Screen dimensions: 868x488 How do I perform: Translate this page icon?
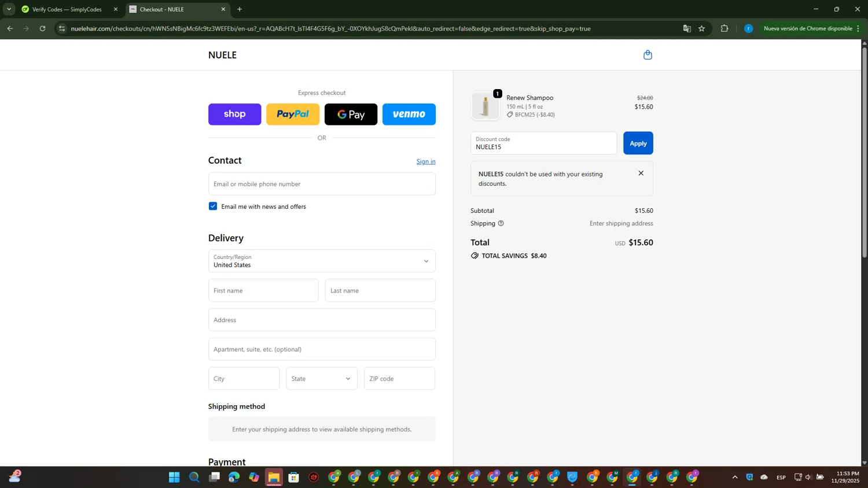[x=687, y=28]
